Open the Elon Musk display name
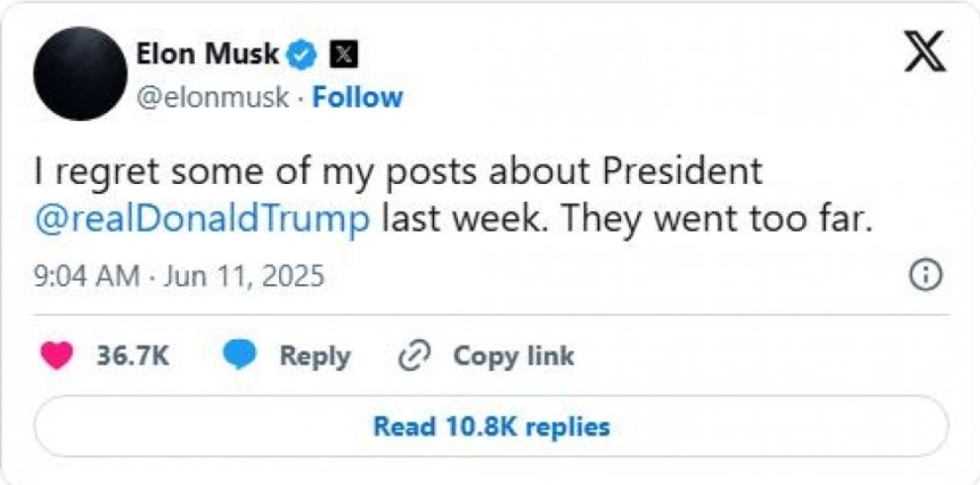980x485 pixels. click(208, 55)
